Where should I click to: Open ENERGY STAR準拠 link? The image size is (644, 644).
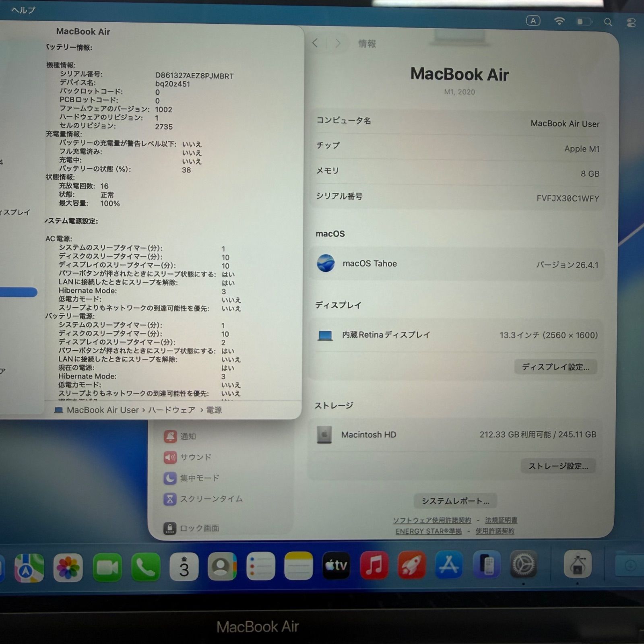429,531
